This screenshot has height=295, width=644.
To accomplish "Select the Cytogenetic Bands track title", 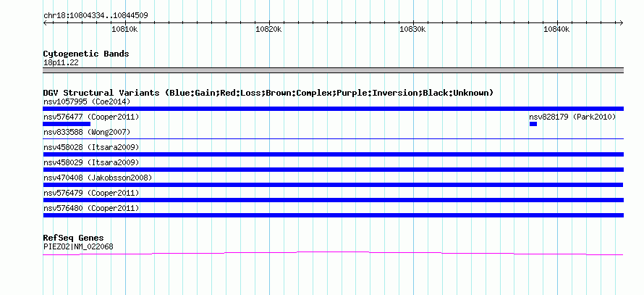I will click(x=86, y=54).
